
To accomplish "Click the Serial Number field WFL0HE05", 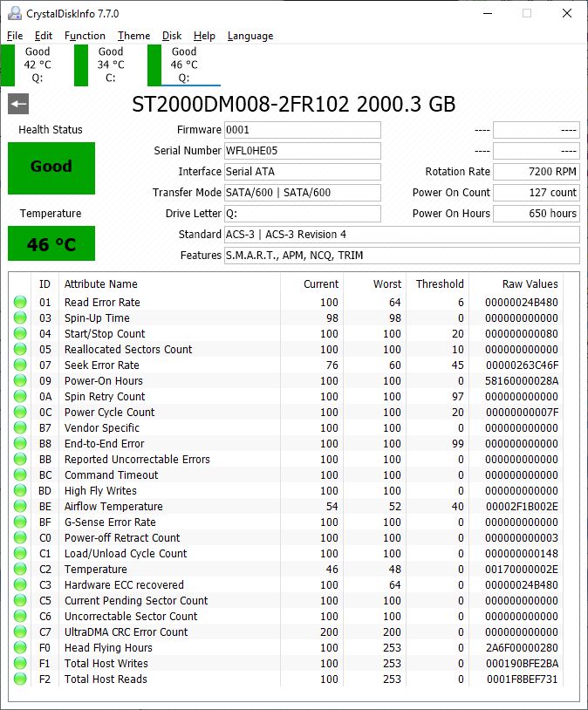I will (302, 151).
